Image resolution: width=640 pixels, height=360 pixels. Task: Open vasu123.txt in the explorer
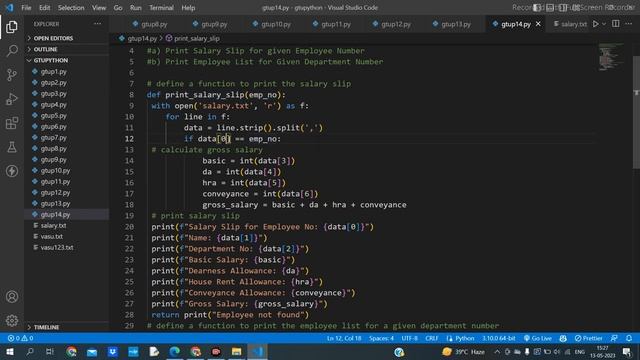click(x=57, y=247)
